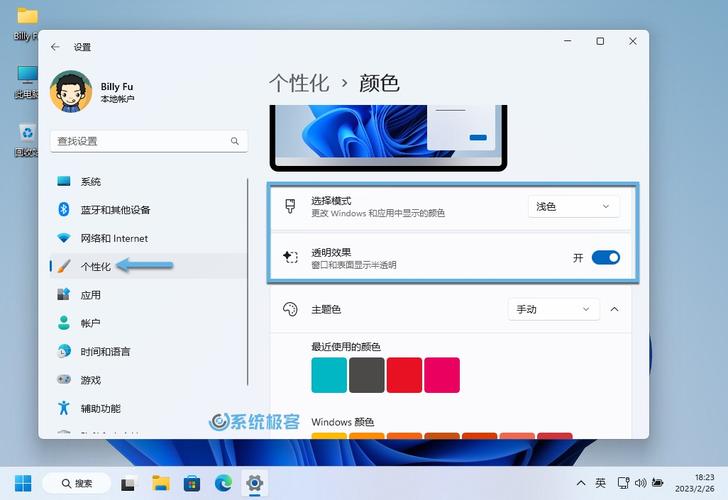Click sidebar vertical scrollbar

pos(248,281)
